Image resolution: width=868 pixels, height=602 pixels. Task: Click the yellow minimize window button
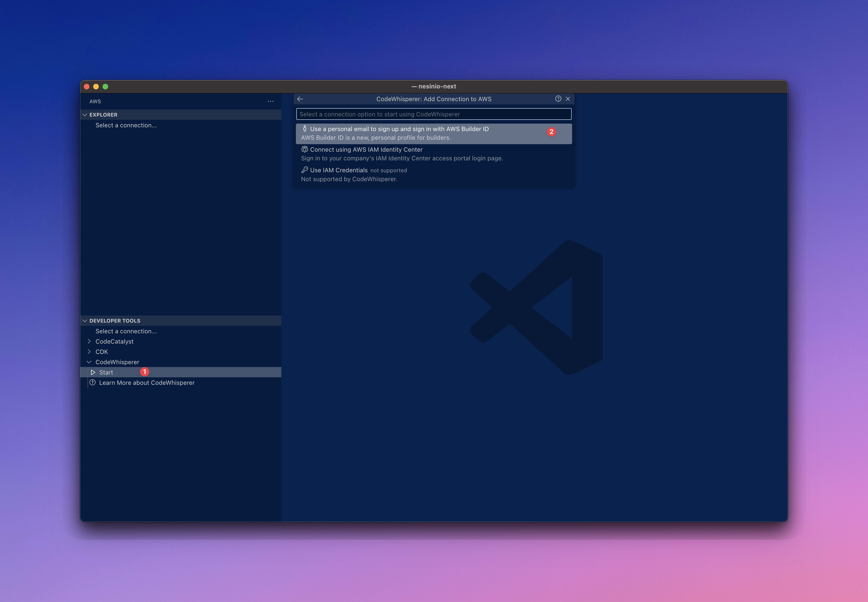click(96, 86)
